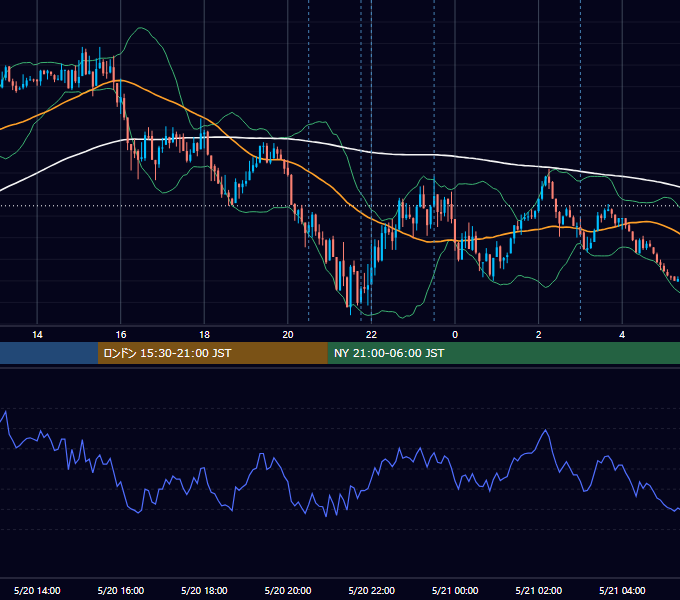Viewport: 680px width, 600px height.
Task: Click the hour label 16 on price chart axis
Action: (121, 334)
